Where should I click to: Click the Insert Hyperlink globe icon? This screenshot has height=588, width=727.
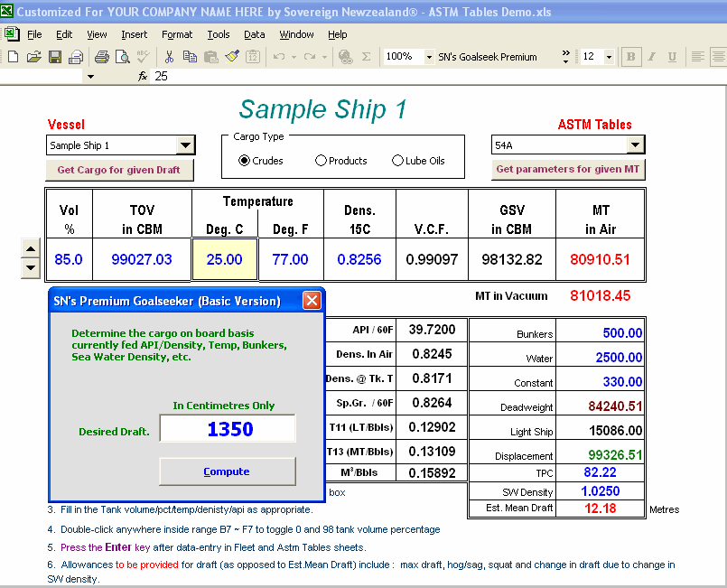345,57
